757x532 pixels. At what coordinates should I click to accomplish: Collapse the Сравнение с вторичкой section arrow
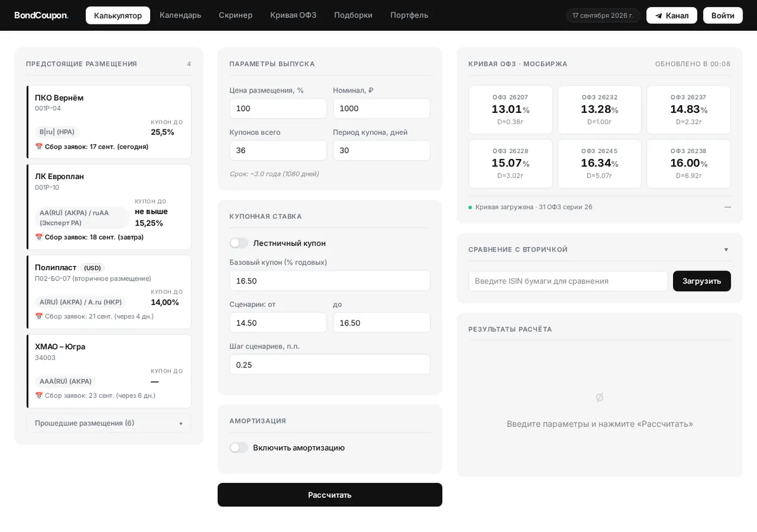726,250
